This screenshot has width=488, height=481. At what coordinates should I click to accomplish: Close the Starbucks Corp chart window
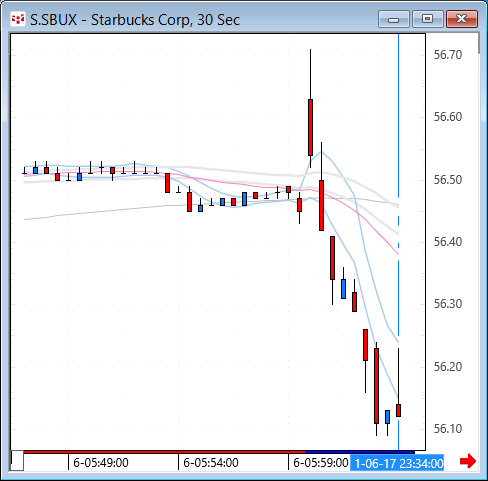pyautogui.click(x=462, y=19)
